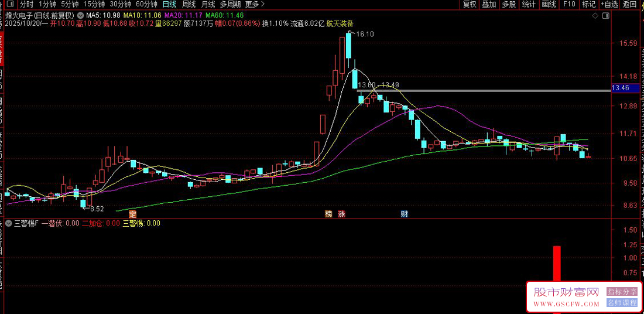This screenshot has height=314, width=644.
Task: Select the 1分钟 period tab
Action: click(x=47, y=4)
